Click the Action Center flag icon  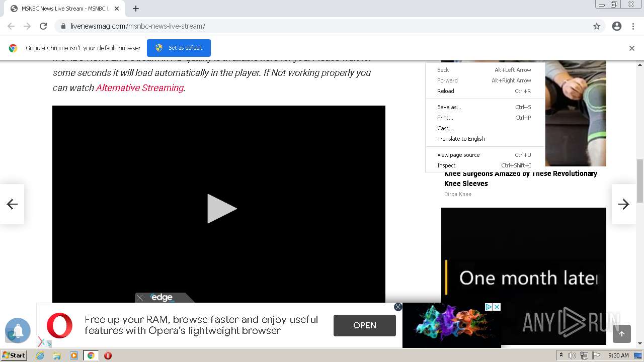(596, 355)
